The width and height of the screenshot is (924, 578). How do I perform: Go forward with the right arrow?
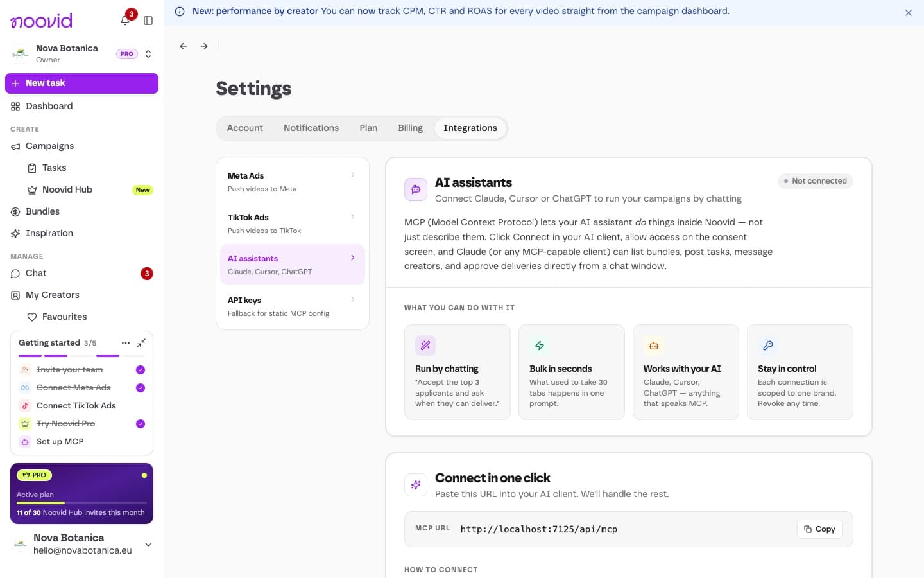(204, 46)
